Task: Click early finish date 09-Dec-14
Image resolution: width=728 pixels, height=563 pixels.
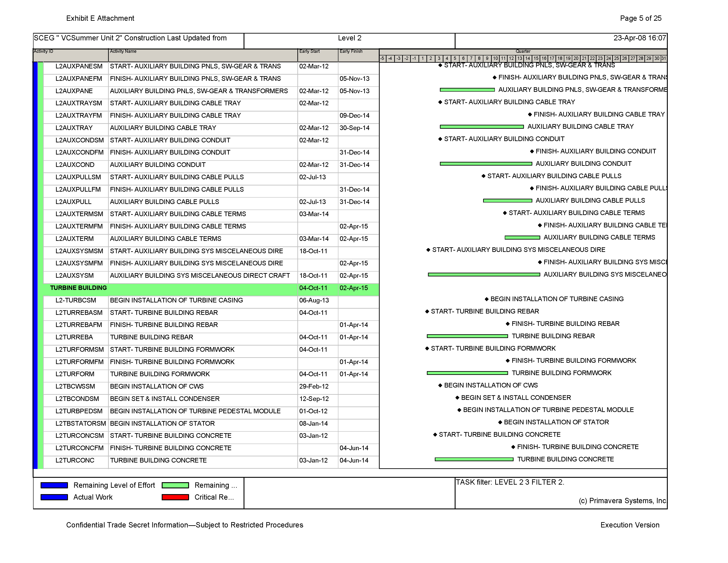Action: point(355,115)
